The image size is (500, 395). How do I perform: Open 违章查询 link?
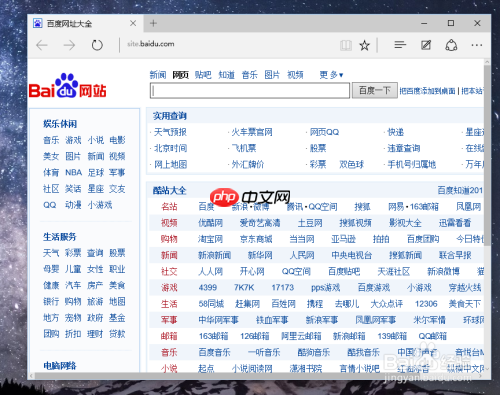click(404, 148)
